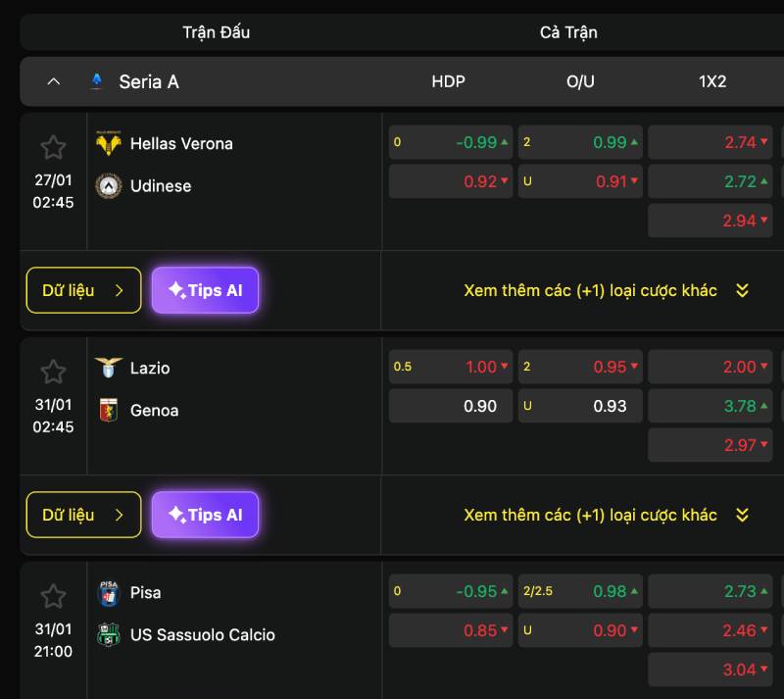Open Tips AI for Hellas Verona match
The image size is (784, 699).
click(x=205, y=290)
